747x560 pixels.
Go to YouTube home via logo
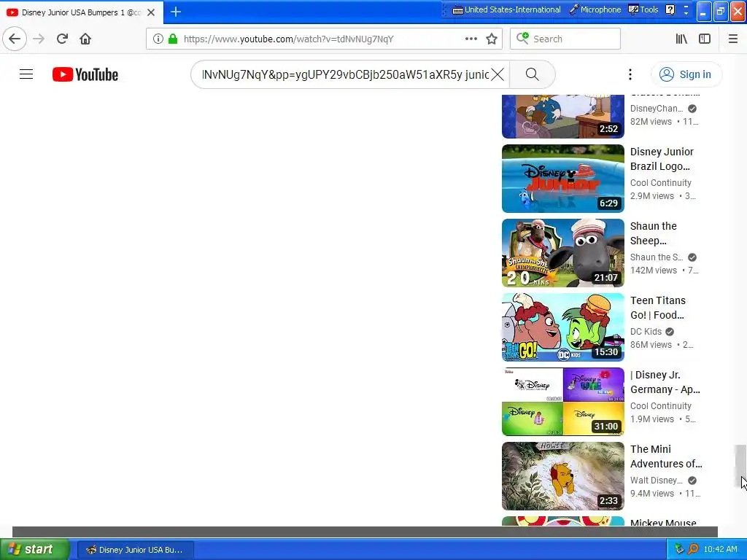pyautogui.click(x=85, y=74)
